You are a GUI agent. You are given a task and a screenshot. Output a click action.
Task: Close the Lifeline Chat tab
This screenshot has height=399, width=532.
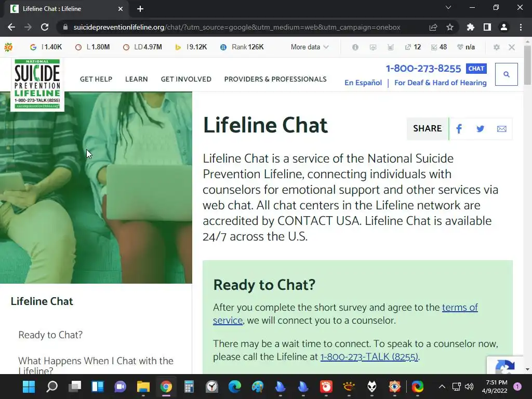coord(120,9)
